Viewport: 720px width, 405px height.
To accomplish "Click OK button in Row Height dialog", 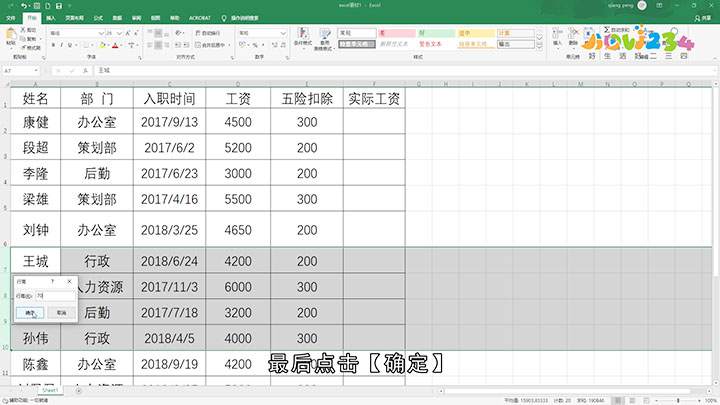I will tap(30, 313).
